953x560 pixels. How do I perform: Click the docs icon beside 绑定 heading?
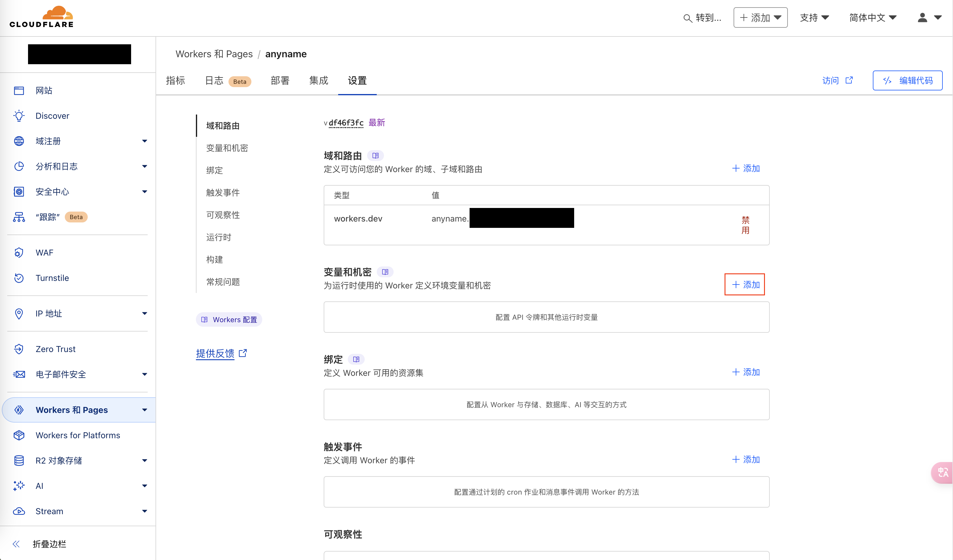click(356, 359)
